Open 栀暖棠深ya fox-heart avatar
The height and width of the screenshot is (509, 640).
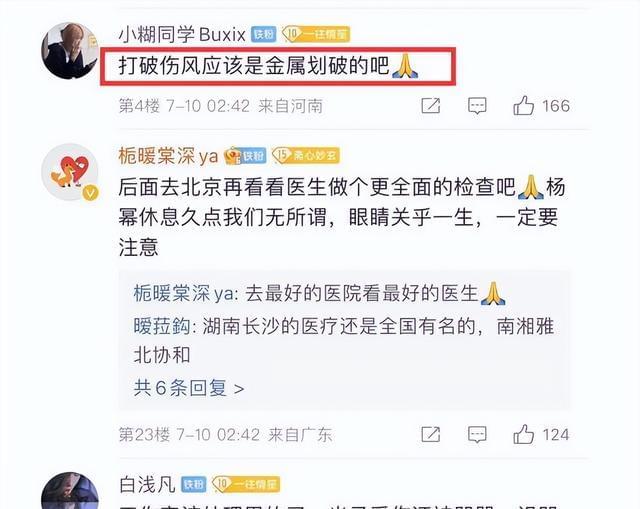tap(70, 172)
